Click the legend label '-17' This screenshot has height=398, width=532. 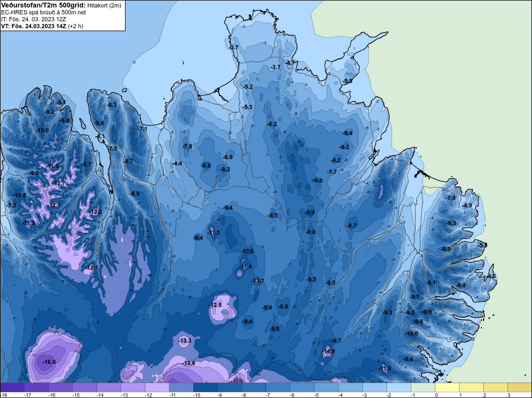28,395
